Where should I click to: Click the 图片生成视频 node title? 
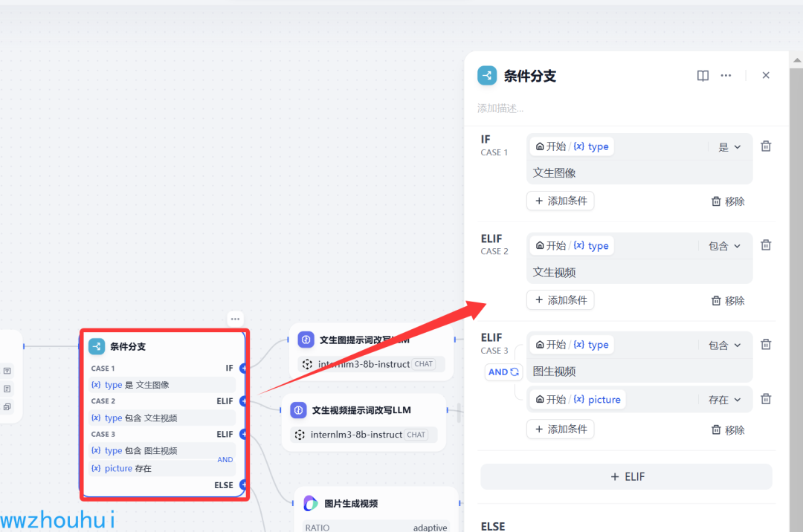pyautogui.click(x=351, y=504)
